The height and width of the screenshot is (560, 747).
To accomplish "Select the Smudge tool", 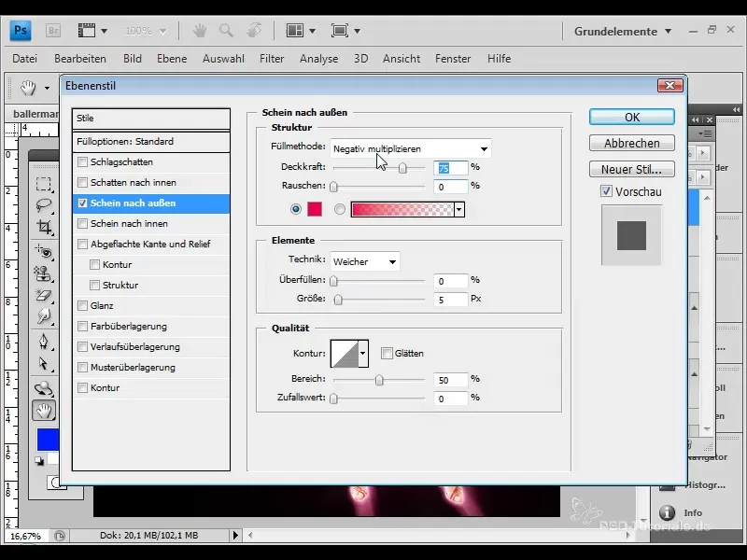I will (x=43, y=315).
